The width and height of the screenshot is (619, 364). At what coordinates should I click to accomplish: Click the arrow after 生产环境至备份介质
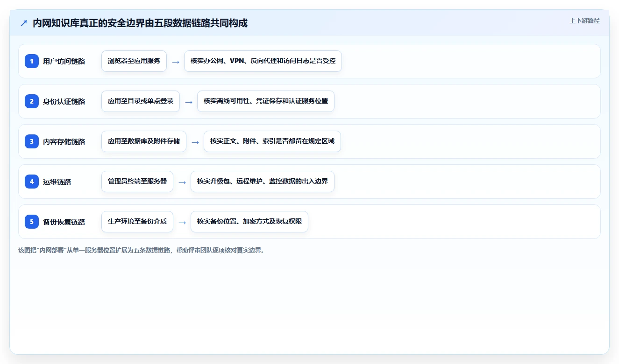tap(182, 222)
